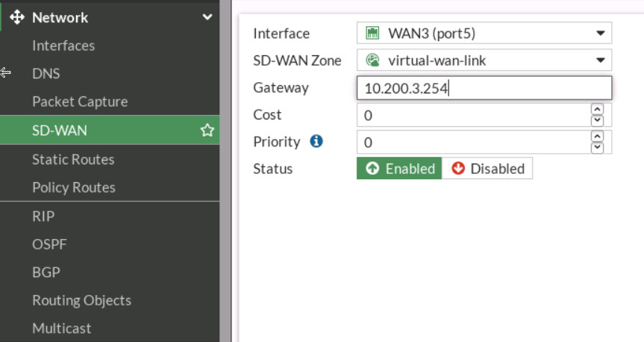Set Status to Disabled

[487, 169]
